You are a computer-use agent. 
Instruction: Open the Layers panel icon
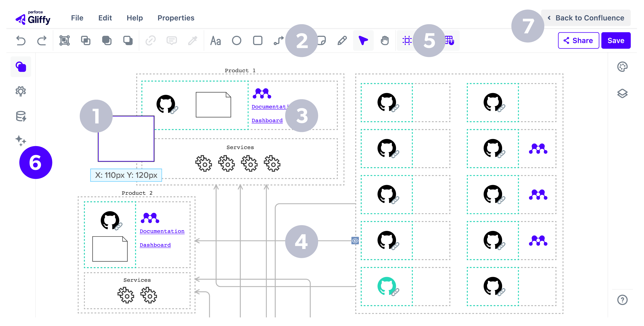[x=622, y=93]
